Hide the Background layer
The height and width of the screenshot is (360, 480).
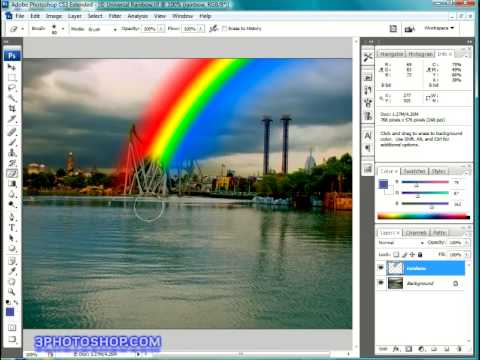click(x=381, y=283)
